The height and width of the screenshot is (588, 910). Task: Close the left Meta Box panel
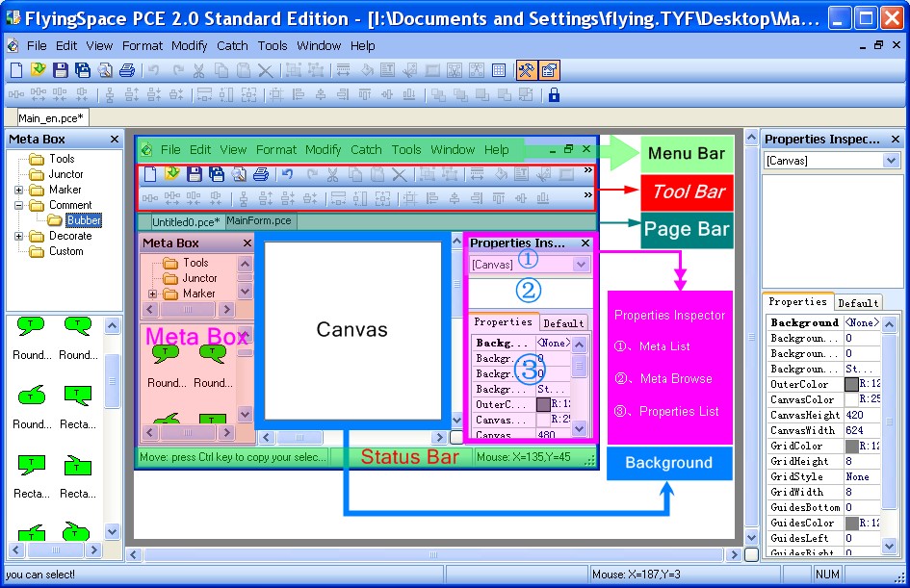(115, 140)
